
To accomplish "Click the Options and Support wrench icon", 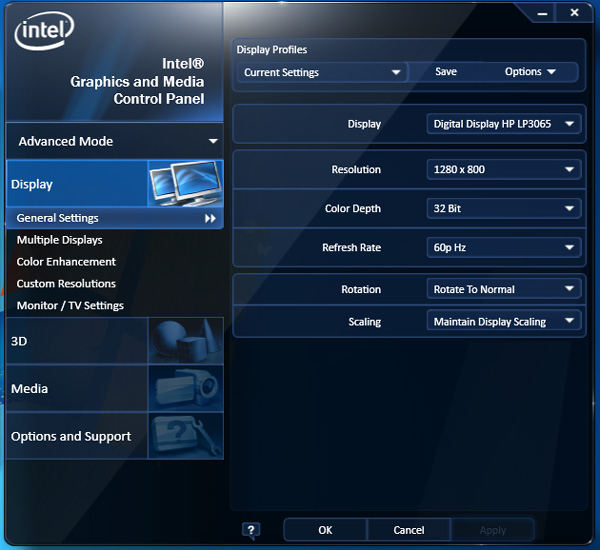I will (x=186, y=436).
